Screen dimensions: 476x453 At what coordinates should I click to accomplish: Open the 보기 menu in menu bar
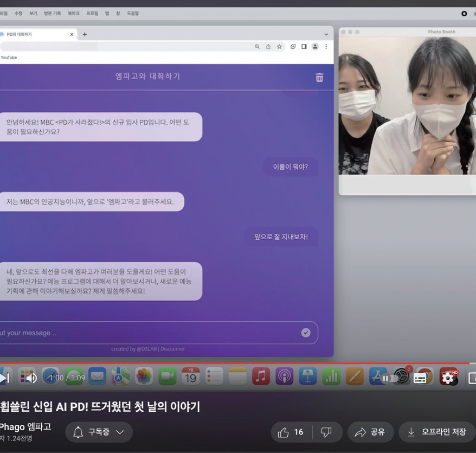(x=33, y=14)
